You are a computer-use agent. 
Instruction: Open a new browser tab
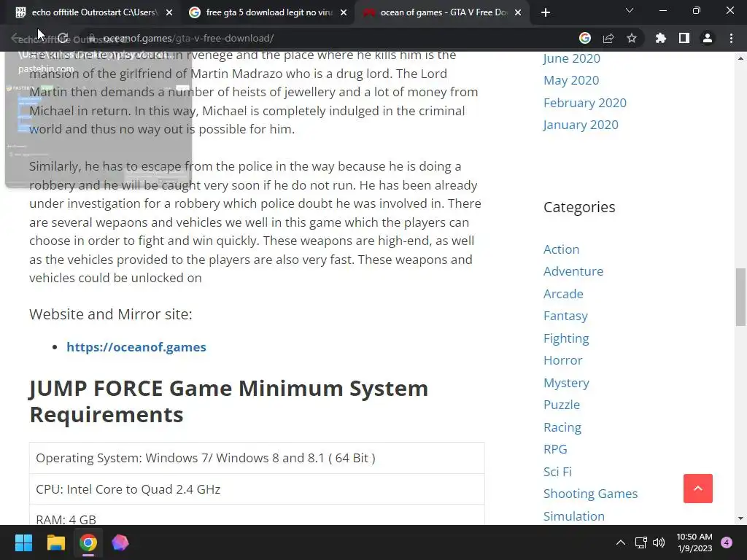pyautogui.click(x=546, y=12)
